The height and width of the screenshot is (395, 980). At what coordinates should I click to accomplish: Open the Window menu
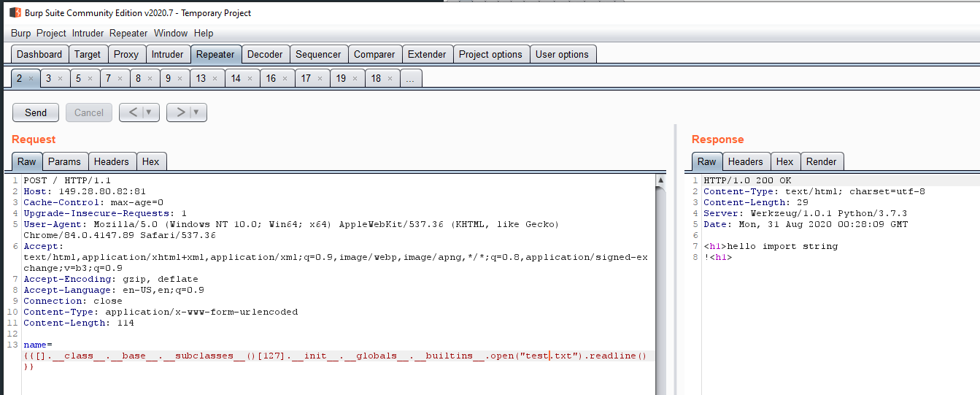point(171,33)
